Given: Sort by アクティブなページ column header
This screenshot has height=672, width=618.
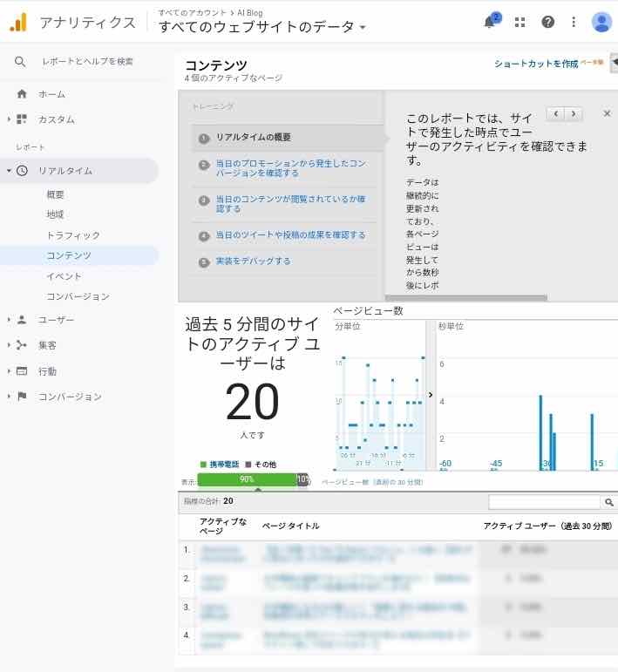Looking at the screenshot, I should click(223, 526).
